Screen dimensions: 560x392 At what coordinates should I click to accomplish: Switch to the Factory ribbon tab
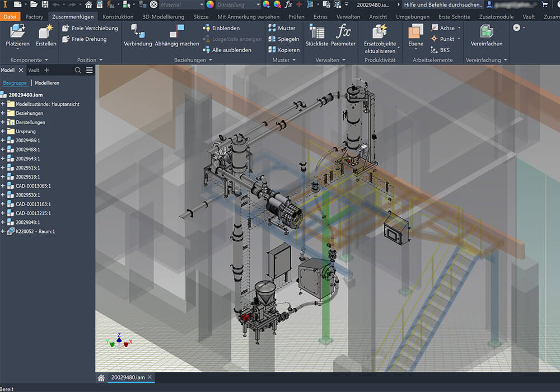[34, 17]
